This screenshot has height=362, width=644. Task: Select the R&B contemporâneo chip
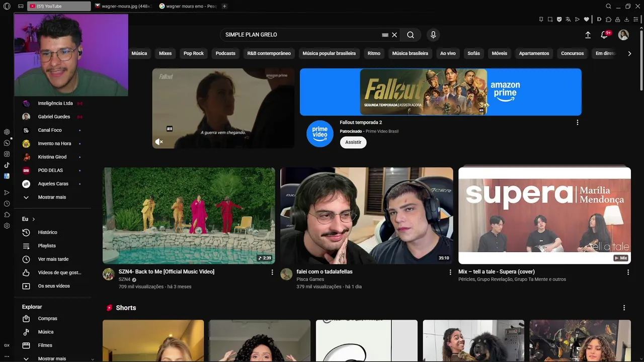click(269, 53)
